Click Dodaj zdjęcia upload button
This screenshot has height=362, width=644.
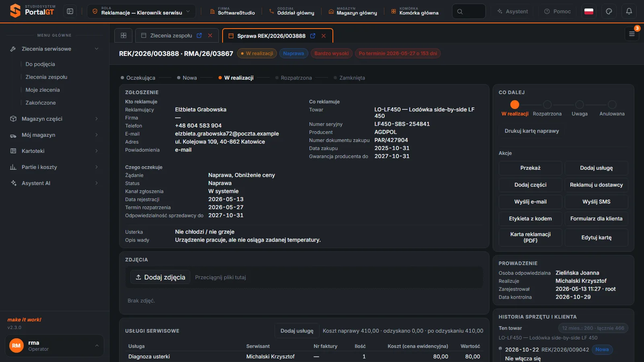[160, 277]
